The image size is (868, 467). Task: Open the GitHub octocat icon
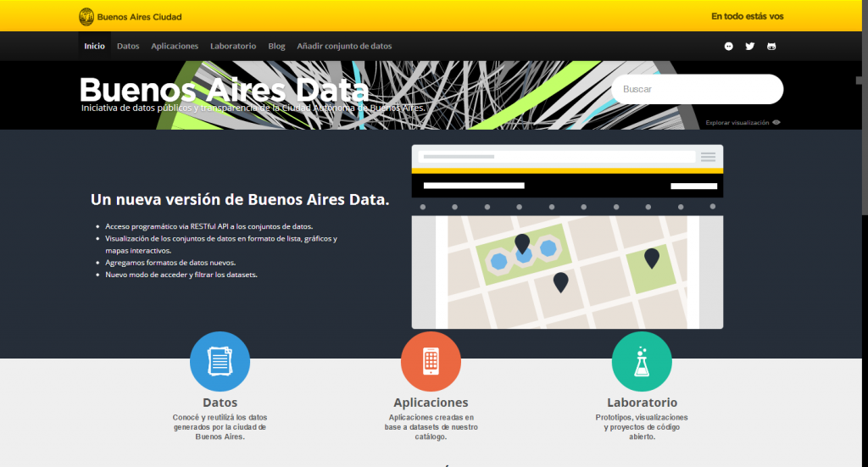(x=771, y=47)
